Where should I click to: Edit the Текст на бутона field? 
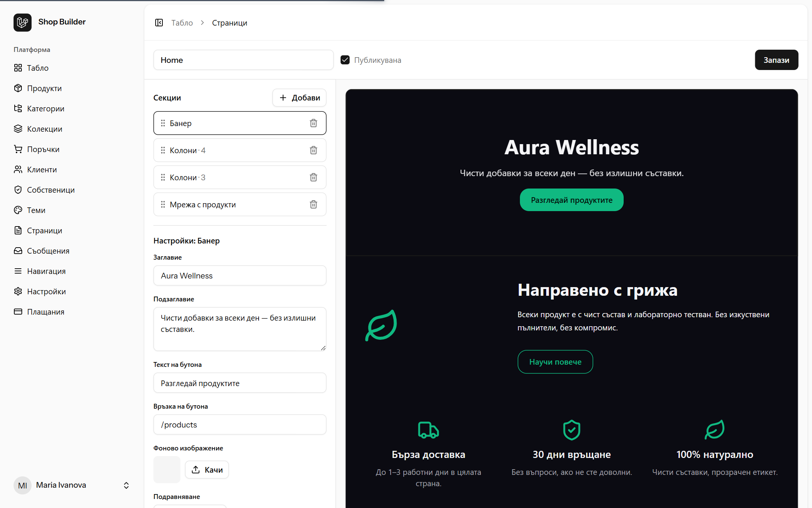click(x=240, y=383)
